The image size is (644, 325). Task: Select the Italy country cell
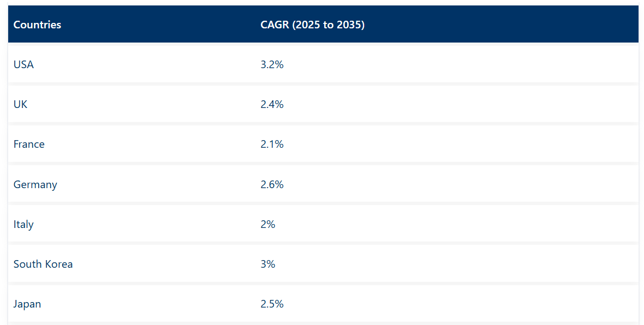(x=23, y=224)
